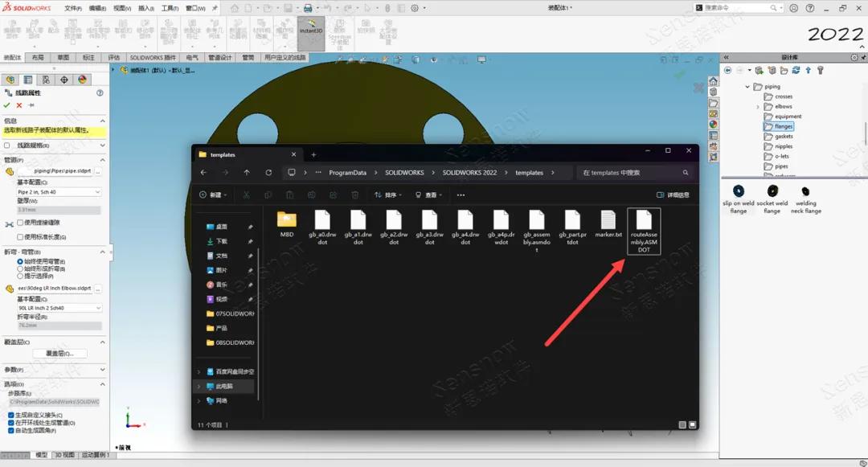
Task: Open the MBD folder
Action: coord(287,223)
